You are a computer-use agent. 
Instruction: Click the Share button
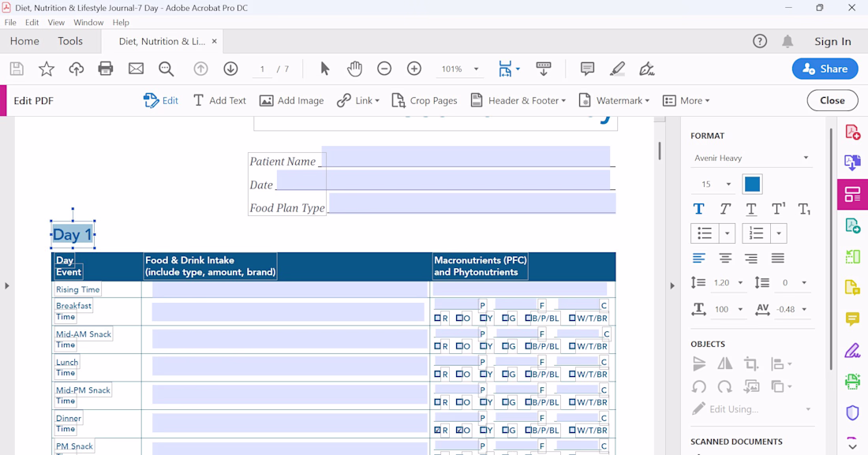[x=825, y=69]
